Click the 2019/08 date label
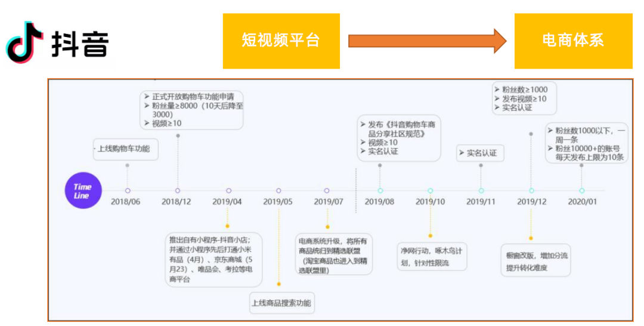Image resolution: width=644 pixels, height=326 pixels. pyautogui.click(x=379, y=202)
